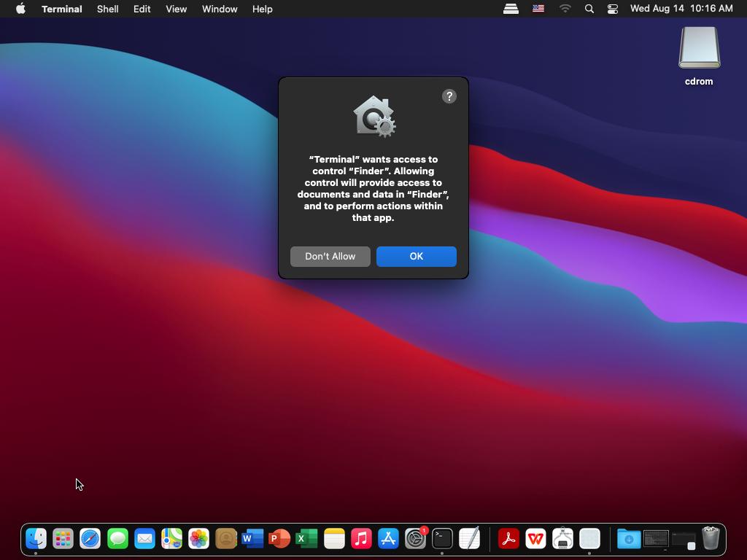This screenshot has width=747, height=560.
Task: Expand the Downloads stack in Dock
Action: click(629, 539)
